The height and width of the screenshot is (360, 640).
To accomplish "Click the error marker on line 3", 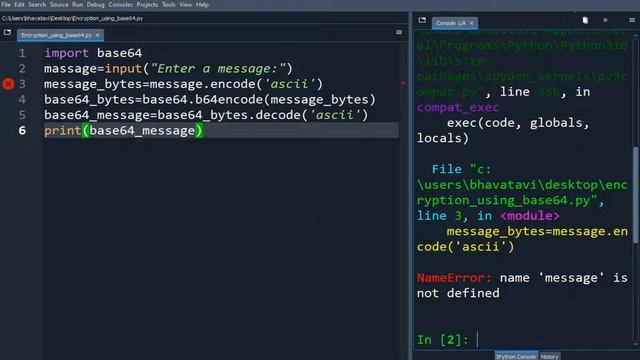I will pos(8,84).
